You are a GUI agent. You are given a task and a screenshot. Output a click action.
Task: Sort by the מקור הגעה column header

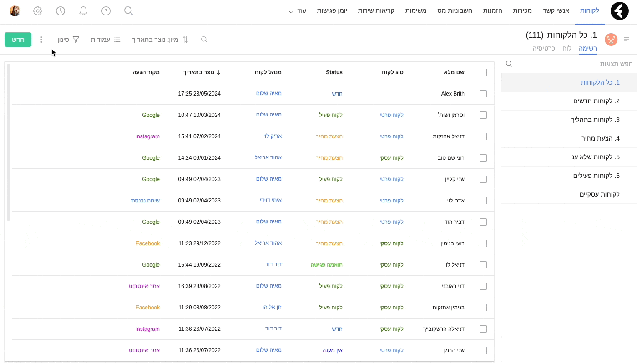(146, 72)
